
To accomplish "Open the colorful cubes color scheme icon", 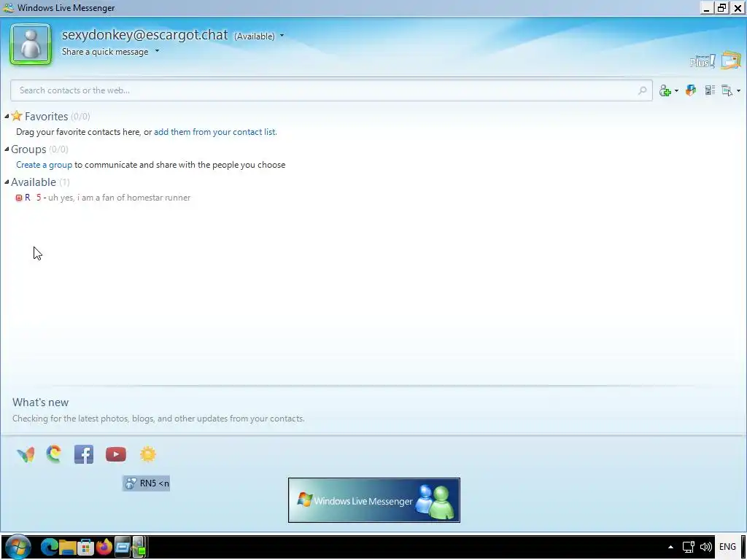I will click(690, 90).
